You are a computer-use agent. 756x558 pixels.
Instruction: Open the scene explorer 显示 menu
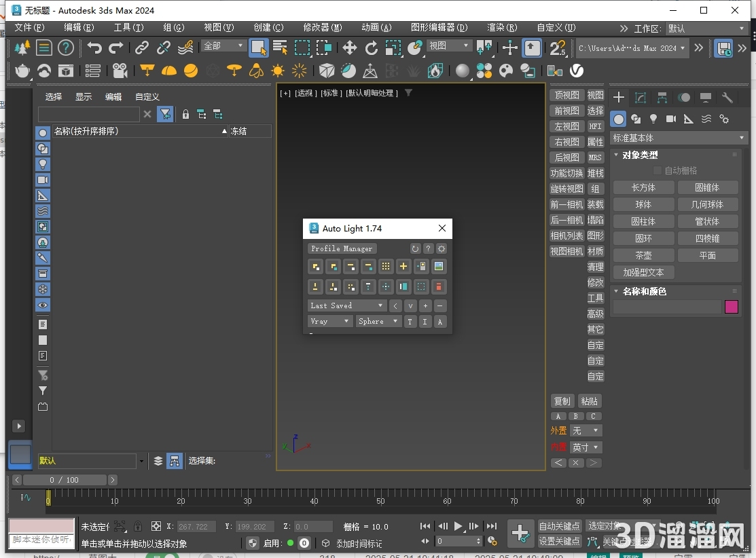coord(84,97)
